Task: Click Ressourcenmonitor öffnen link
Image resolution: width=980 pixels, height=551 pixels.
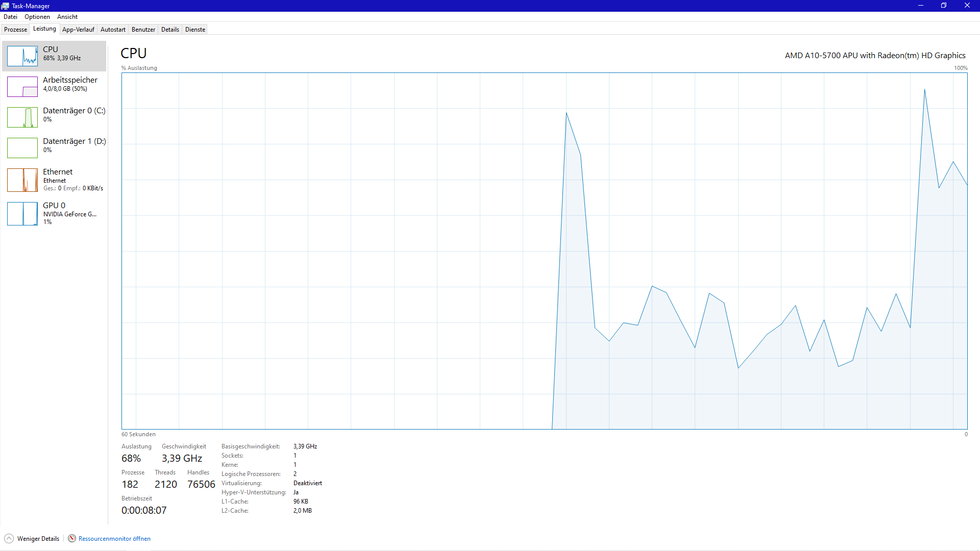Action: (114, 539)
